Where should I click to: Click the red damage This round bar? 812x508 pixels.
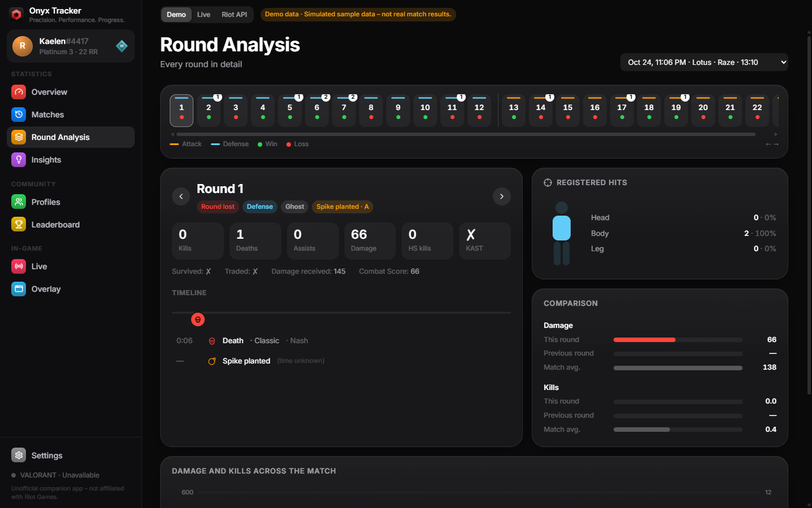point(645,340)
